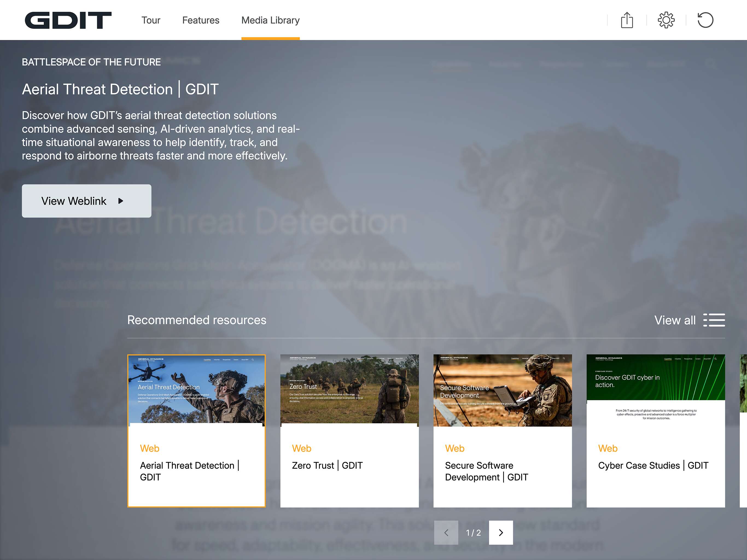
Task: Click the 'Web' label on Secure Software Development card
Action: coord(454,448)
